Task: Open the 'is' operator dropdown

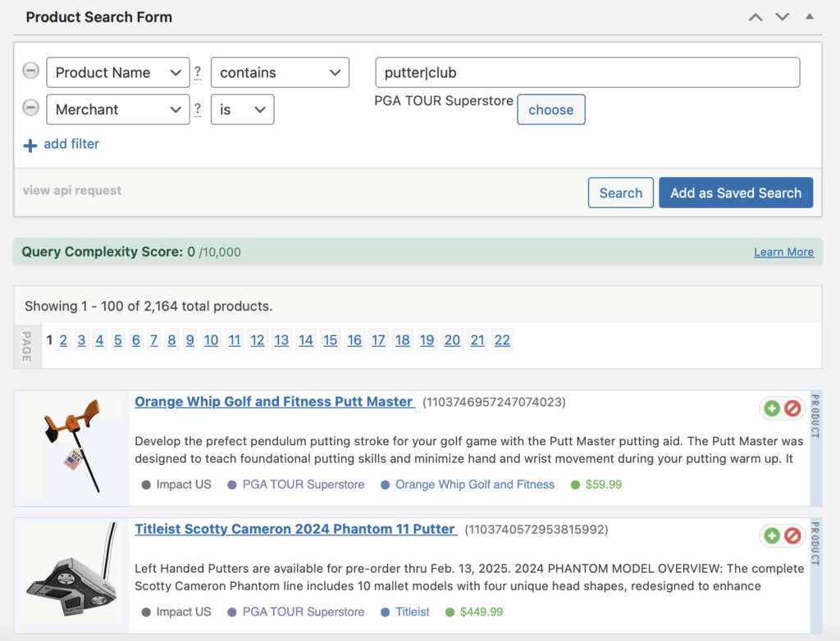Action: (x=242, y=109)
